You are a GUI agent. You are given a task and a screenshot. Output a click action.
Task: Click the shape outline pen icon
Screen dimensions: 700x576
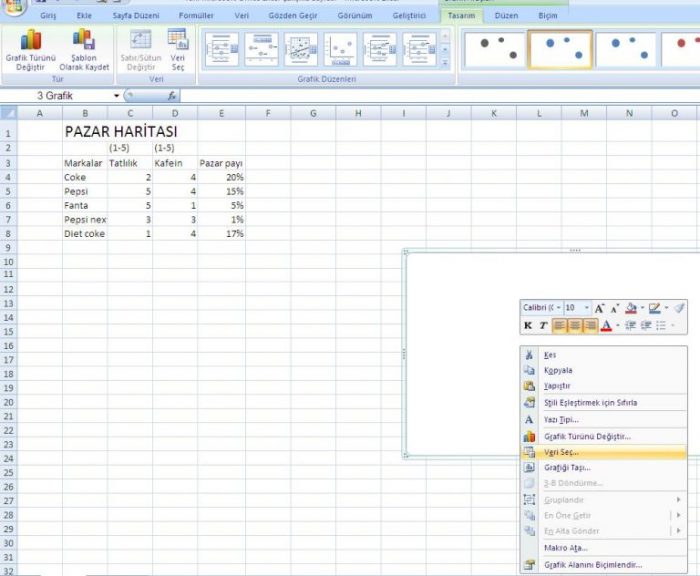pos(654,308)
